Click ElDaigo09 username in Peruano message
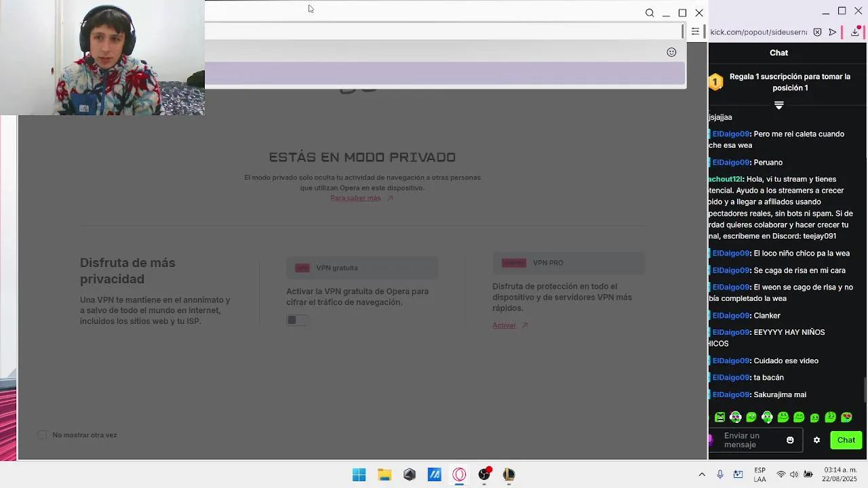This screenshot has height=488, width=868. pos(730,163)
